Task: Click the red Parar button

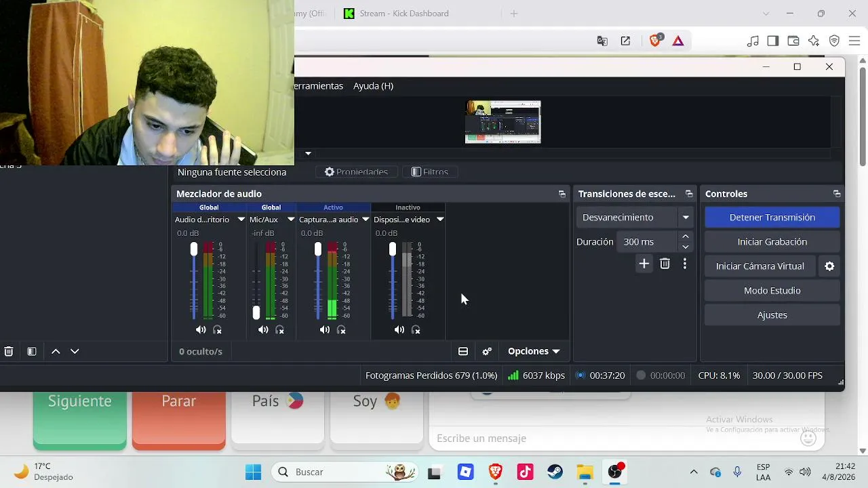Action: pos(179,420)
